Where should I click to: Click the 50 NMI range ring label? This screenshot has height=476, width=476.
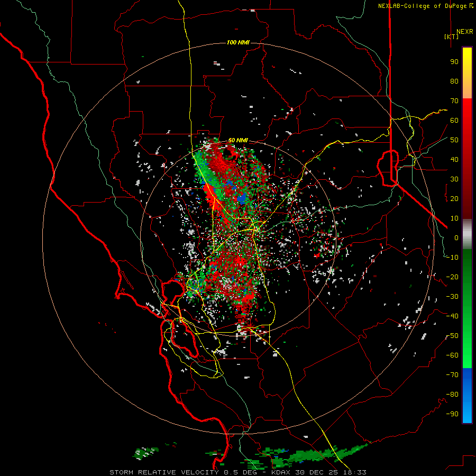[238, 140]
